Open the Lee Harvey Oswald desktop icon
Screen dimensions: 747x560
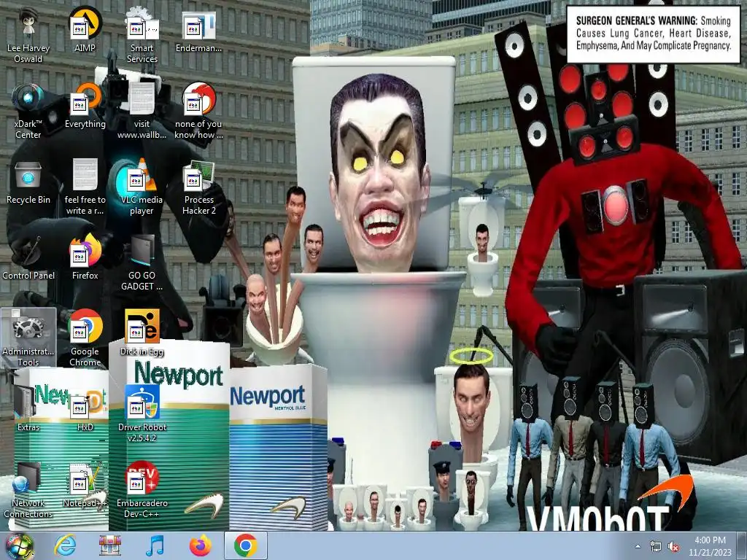[x=28, y=36]
